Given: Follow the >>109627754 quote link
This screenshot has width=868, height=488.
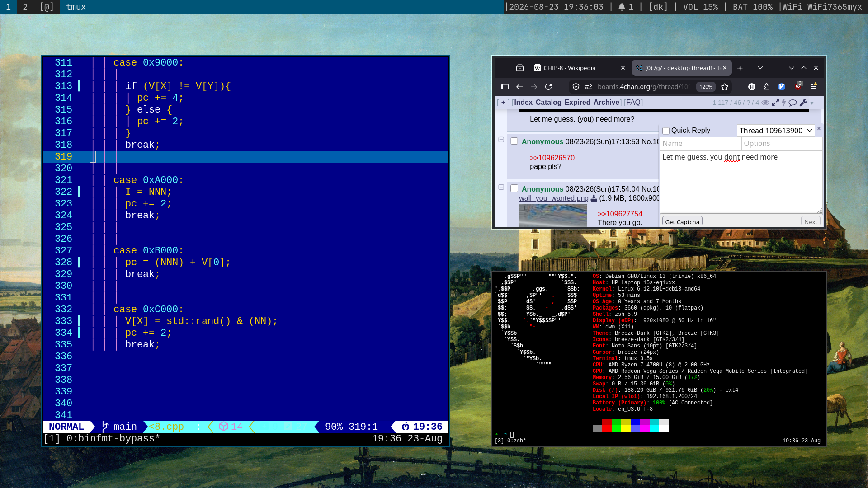Looking at the screenshot, I should pyautogui.click(x=620, y=214).
